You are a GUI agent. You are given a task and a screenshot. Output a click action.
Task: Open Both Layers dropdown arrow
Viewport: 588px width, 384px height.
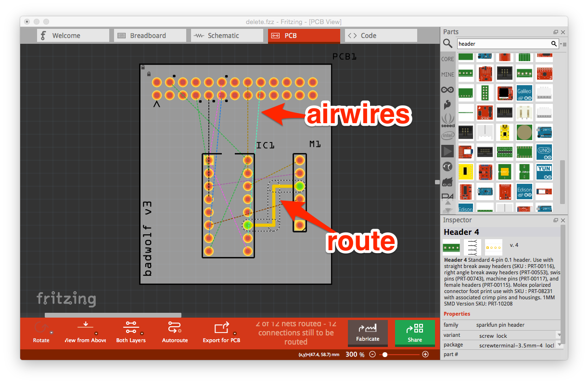(x=143, y=333)
